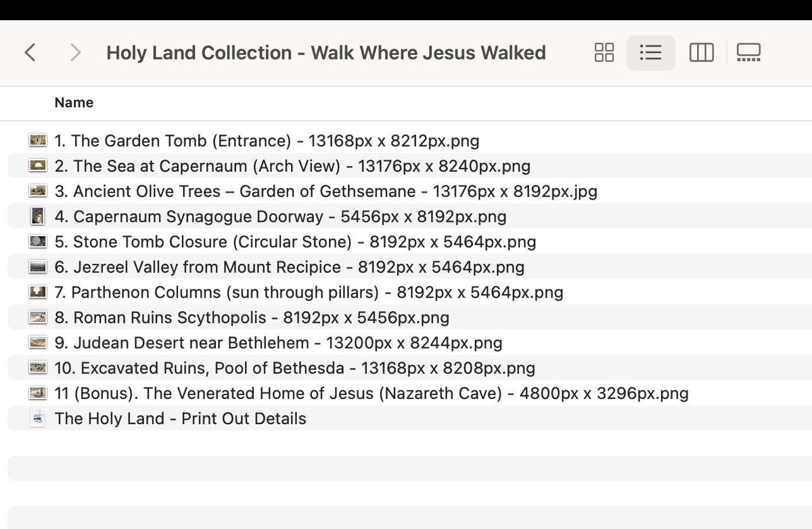The image size is (812, 529).
Task: Click the Capernaum Synagogue Doorway thumbnail icon
Action: [39, 216]
